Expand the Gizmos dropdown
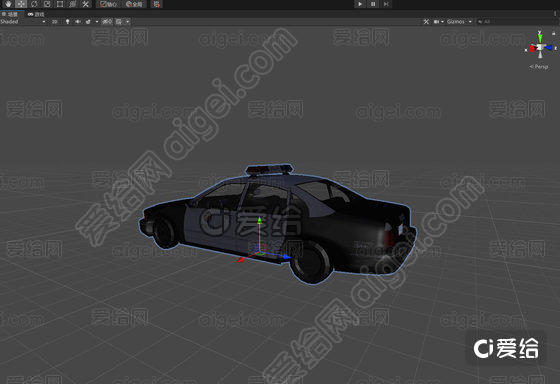This screenshot has width=560, height=384. [459, 22]
